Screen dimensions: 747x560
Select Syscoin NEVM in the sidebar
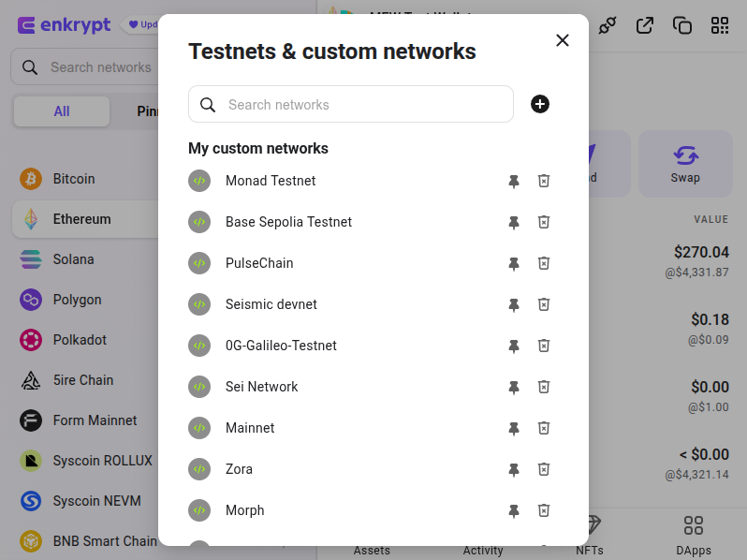pyautogui.click(x=86, y=501)
